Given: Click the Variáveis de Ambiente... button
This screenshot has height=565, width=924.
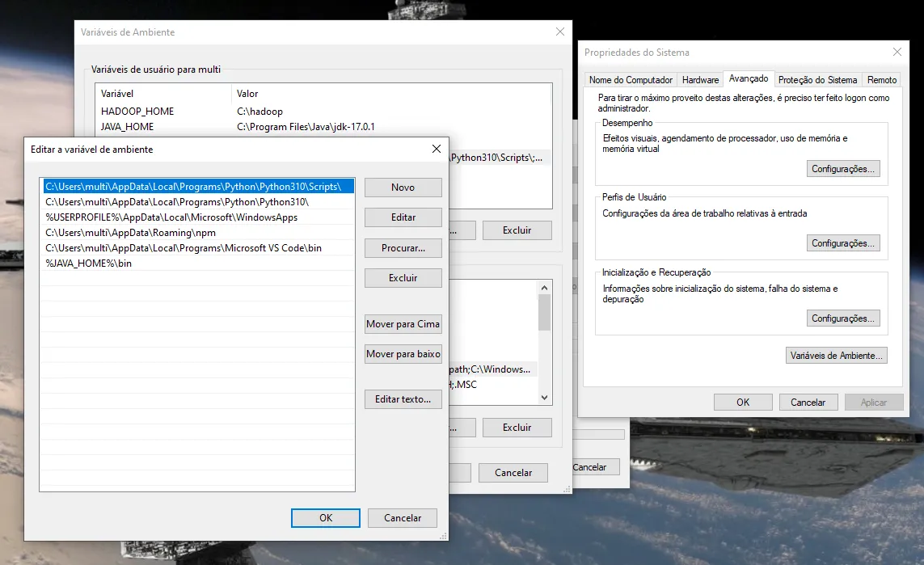Looking at the screenshot, I should pyautogui.click(x=836, y=356).
